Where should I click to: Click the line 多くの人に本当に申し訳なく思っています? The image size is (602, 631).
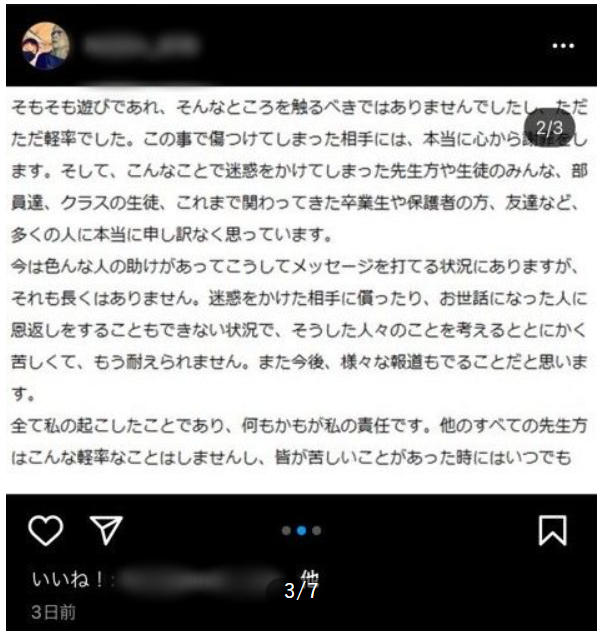(x=171, y=235)
